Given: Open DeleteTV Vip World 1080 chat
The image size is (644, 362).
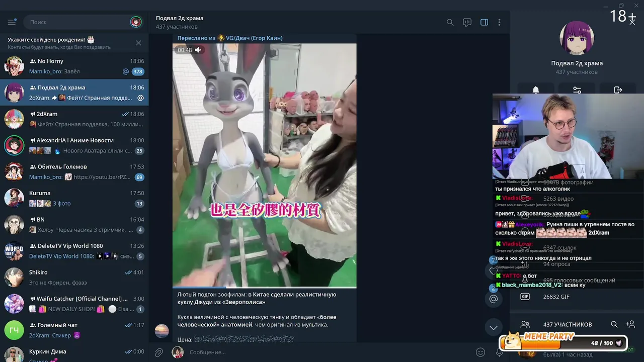Looking at the screenshot, I should (74, 251).
